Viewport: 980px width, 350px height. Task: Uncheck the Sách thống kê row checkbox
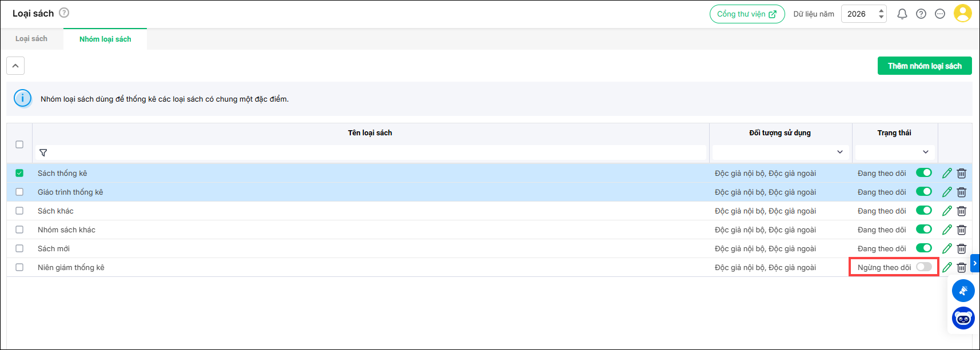(19, 173)
